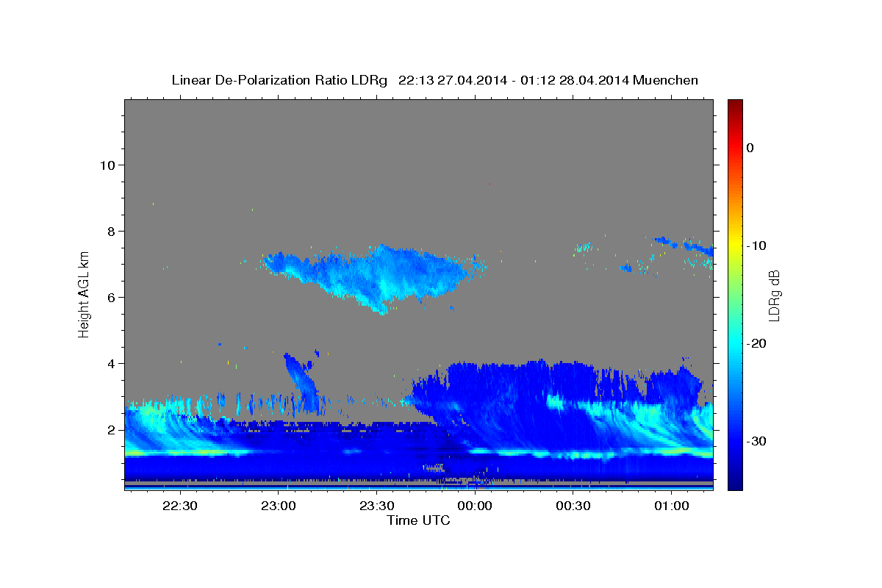
Task: Click the colorbar tick label '0'
Action: click(750, 148)
